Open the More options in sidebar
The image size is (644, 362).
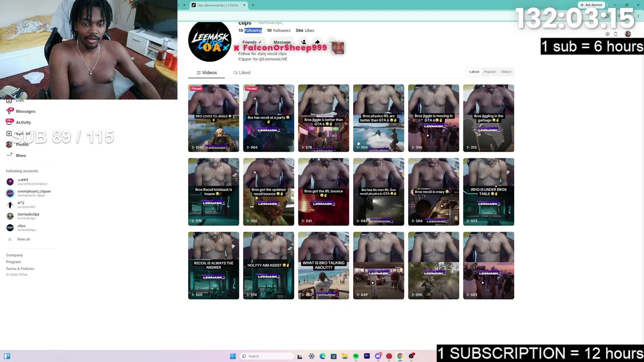[x=21, y=155]
